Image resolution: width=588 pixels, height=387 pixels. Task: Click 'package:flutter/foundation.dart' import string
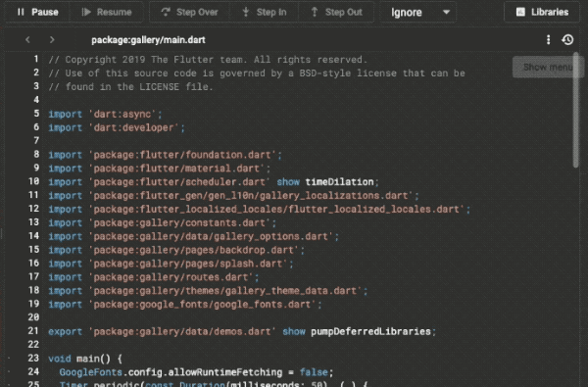(182, 155)
